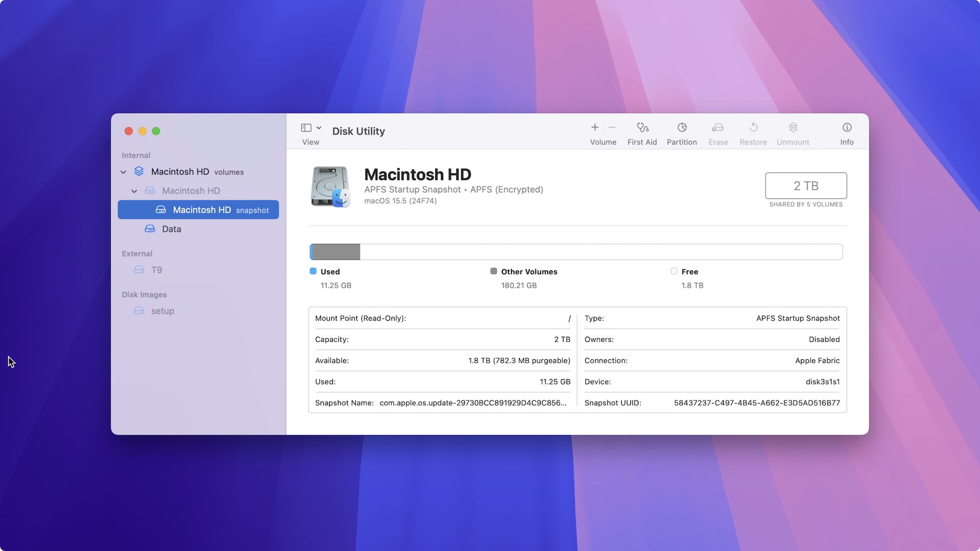The width and height of the screenshot is (980, 551).
Task: Click the Erase toolbar icon
Action: pos(718,128)
